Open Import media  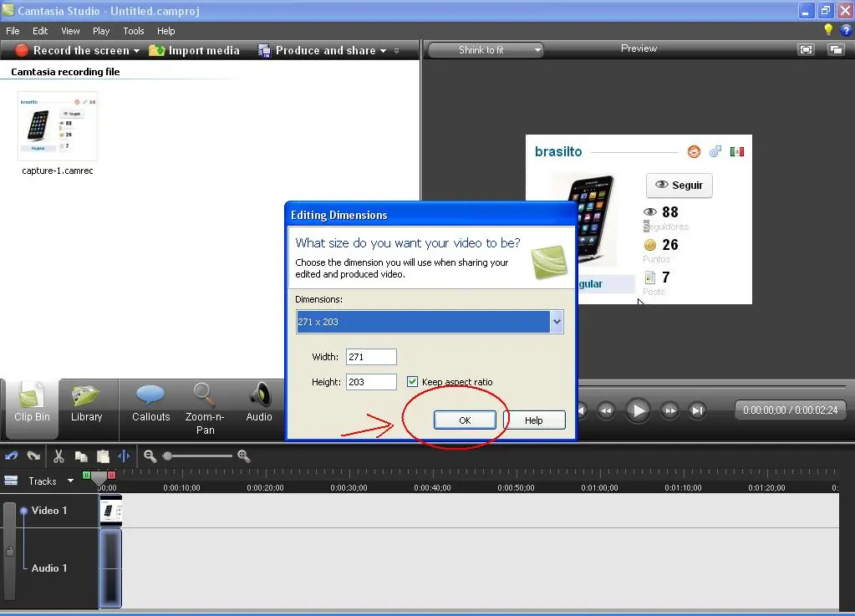point(194,50)
